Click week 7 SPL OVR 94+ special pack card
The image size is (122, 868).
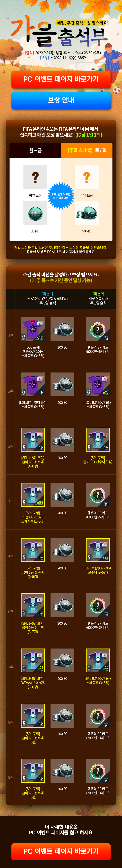click(x=98, y=661)
